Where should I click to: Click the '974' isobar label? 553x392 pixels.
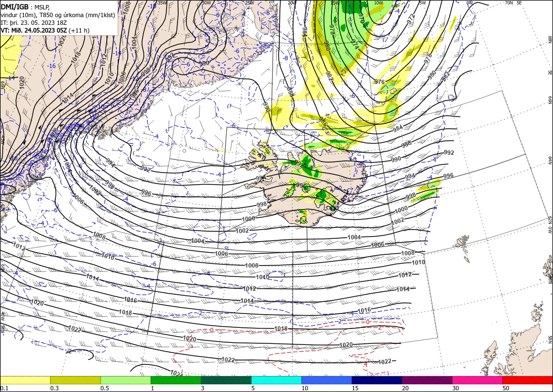355,44
